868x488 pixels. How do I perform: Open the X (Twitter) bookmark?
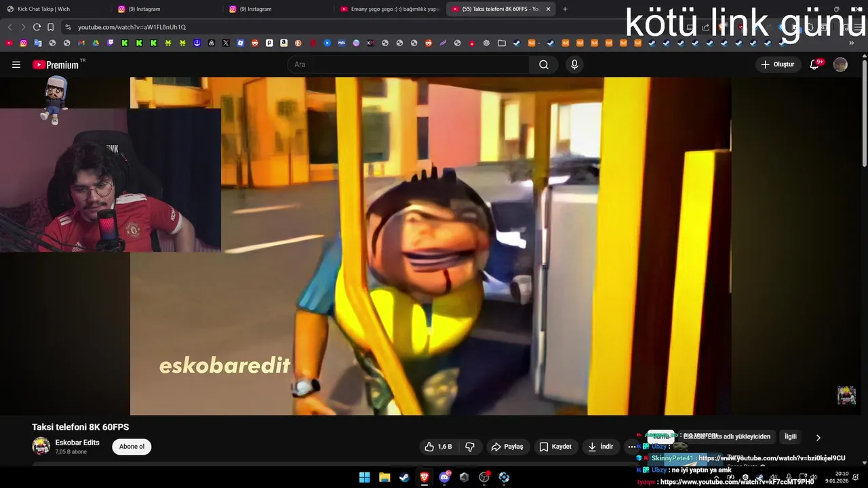tap(226, 43)
